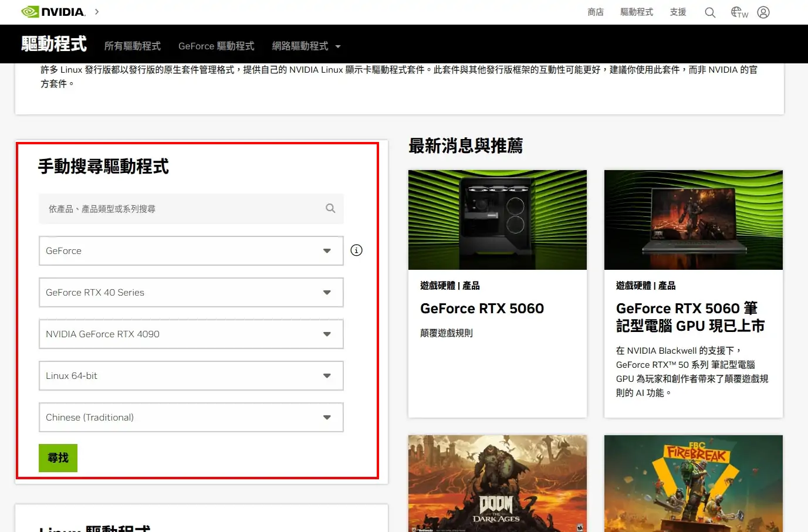Open the 商店 link in top bar
Image resolution: width=808 pixels, height=532 pixels.
pos(596,12)
